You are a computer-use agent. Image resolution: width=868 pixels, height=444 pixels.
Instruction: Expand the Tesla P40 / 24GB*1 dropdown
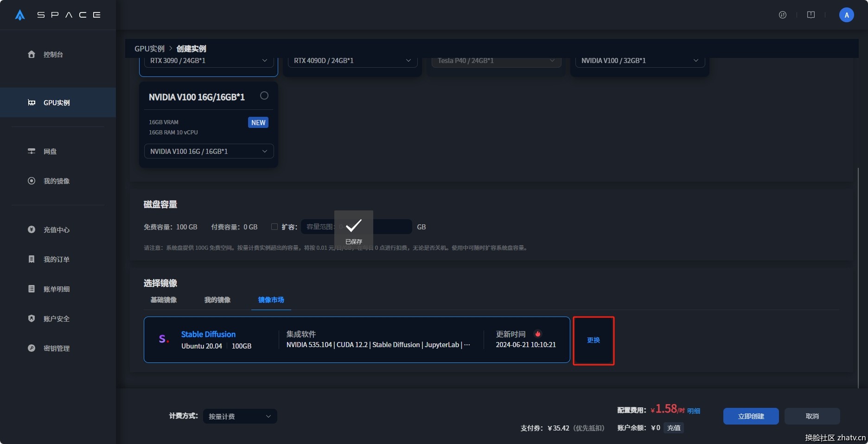click(x=496, y=61)
